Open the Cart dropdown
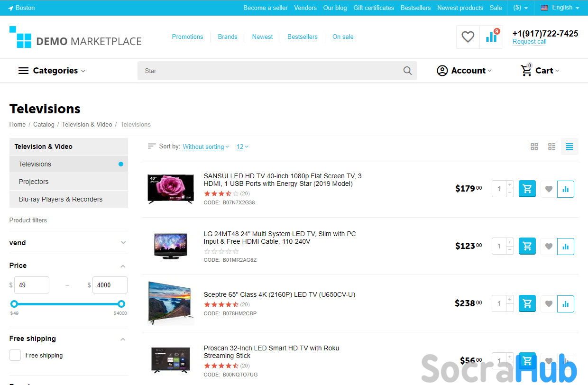 pos(540,71)
